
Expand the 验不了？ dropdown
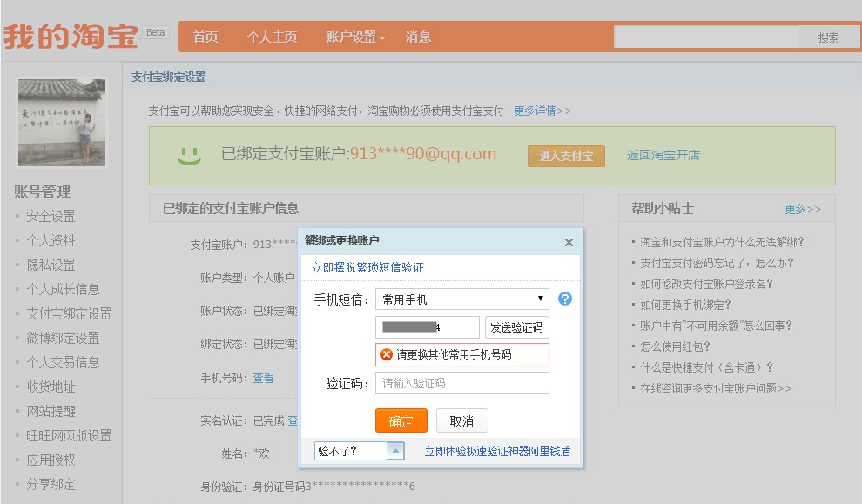[395, 450]
